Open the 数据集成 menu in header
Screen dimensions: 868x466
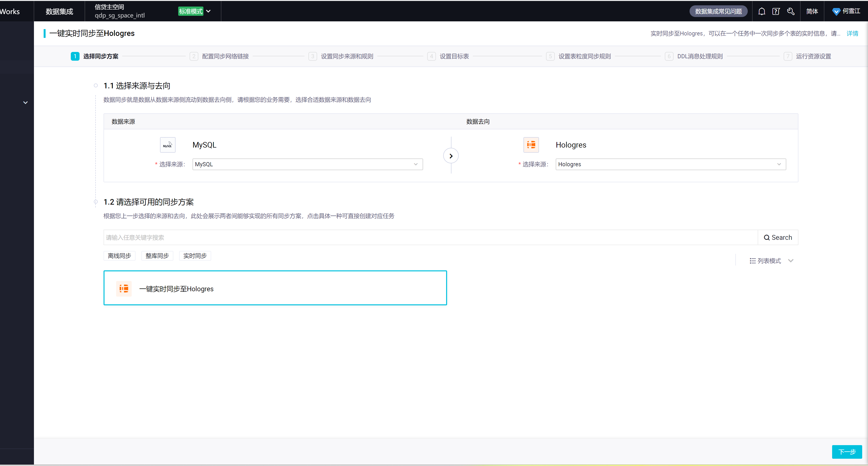click(x=59, y=11)
